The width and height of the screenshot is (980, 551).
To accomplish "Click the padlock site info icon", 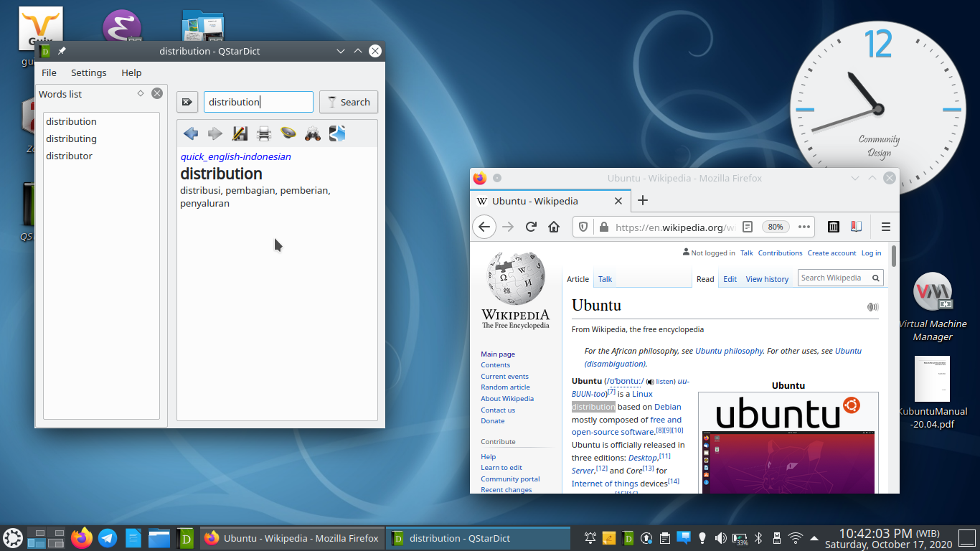I will point(604,227).
